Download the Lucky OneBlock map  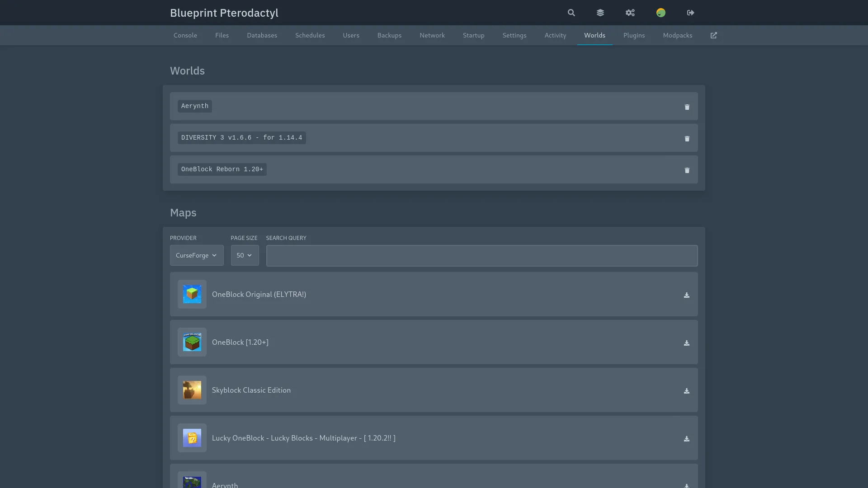[x=686, y=439]
